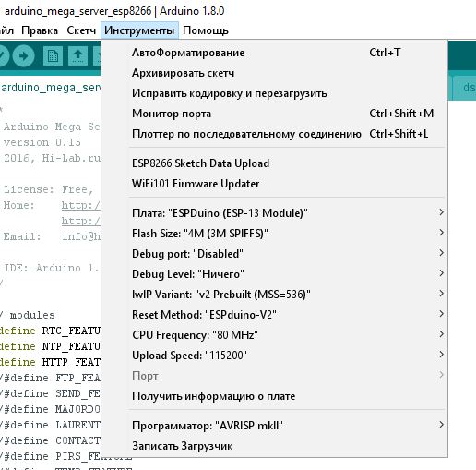The image size is (476, 470).
Task: Close the Инструменты menu header
Action: [x=139, y=30]
